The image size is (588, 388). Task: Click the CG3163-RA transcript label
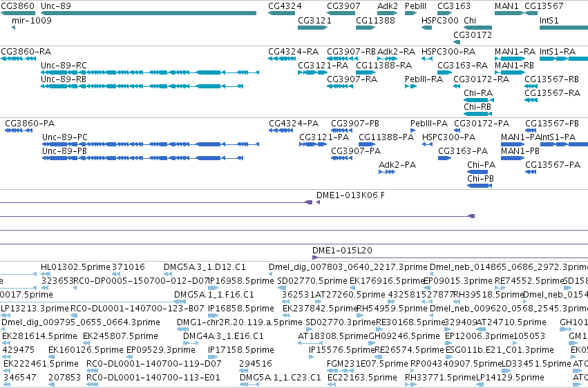(462, 65)
